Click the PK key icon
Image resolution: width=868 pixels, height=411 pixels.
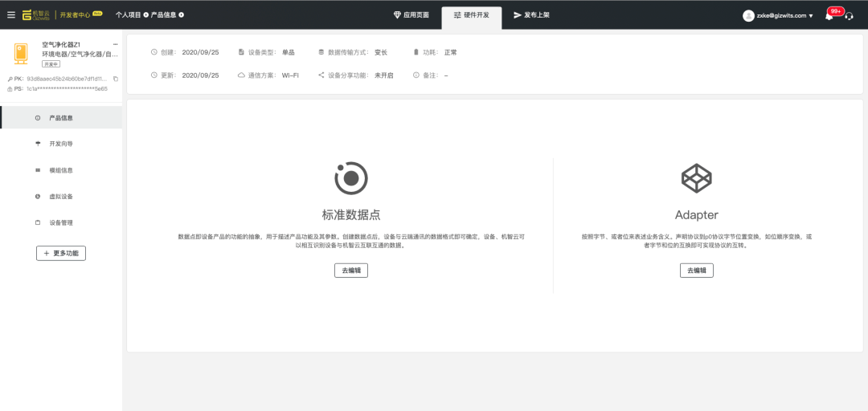click(10, 79)
